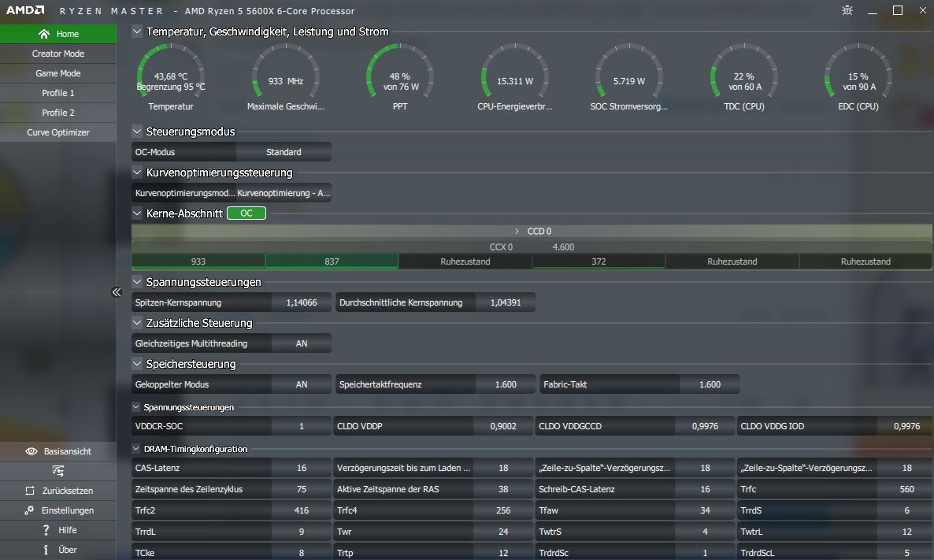Click the Tfaw value 34
Image resolution: width=934 pixels, height=560 pixels.
706,510
